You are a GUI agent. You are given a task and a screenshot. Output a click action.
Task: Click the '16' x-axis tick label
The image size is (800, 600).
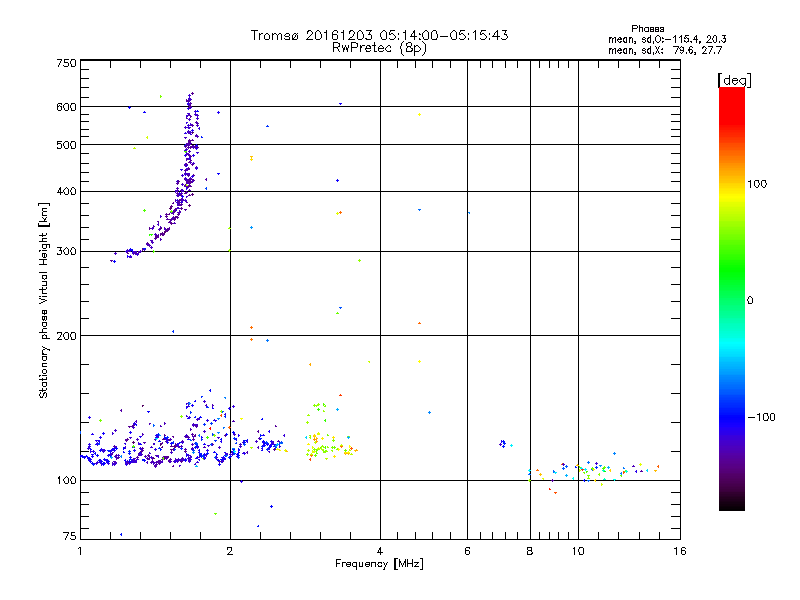pyautogui.click(x=680, y=551)
